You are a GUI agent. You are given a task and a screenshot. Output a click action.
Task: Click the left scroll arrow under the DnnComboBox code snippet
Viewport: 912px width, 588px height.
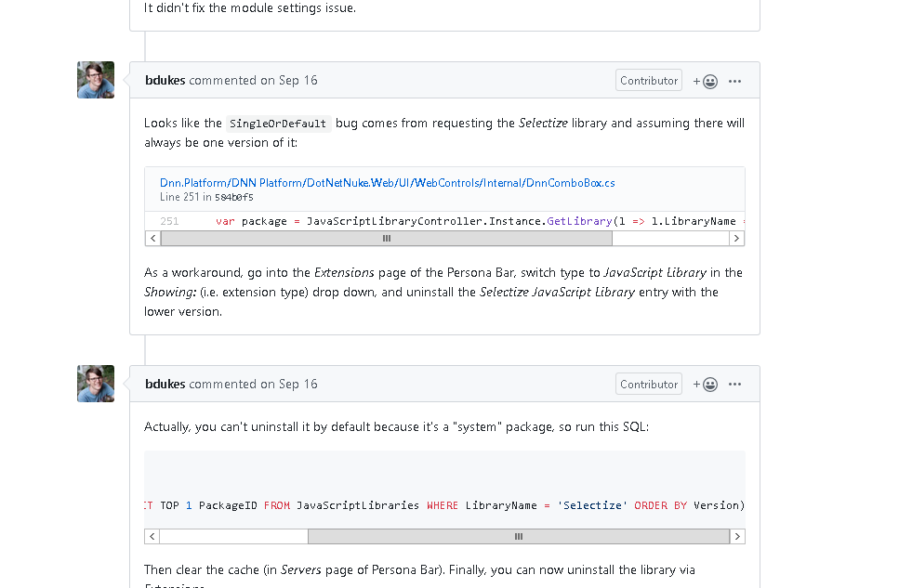coord(152,238)
